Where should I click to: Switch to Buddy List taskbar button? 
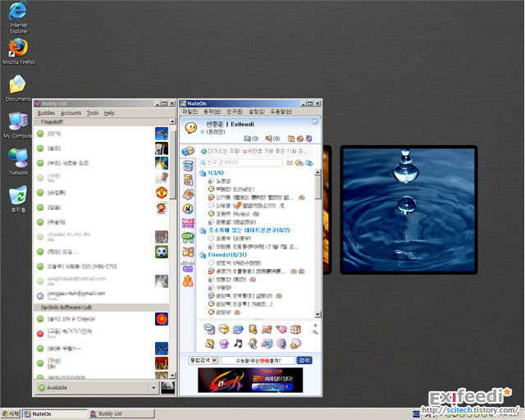coord(122,414)
